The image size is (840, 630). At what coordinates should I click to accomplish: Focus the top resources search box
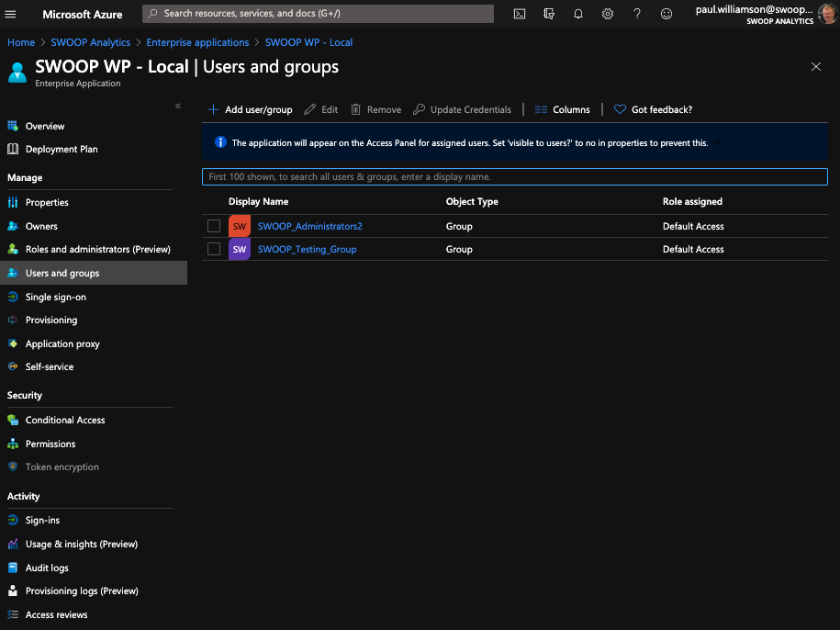pos(318,14)
